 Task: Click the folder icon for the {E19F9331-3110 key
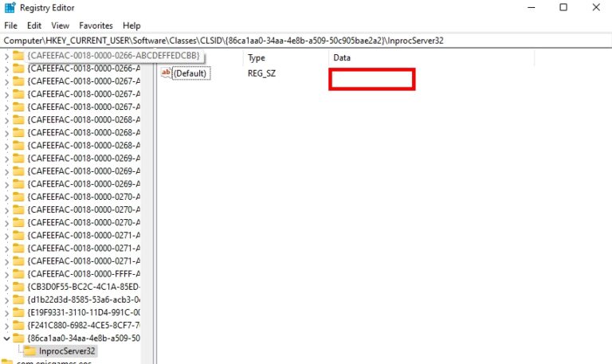(19, 312)
